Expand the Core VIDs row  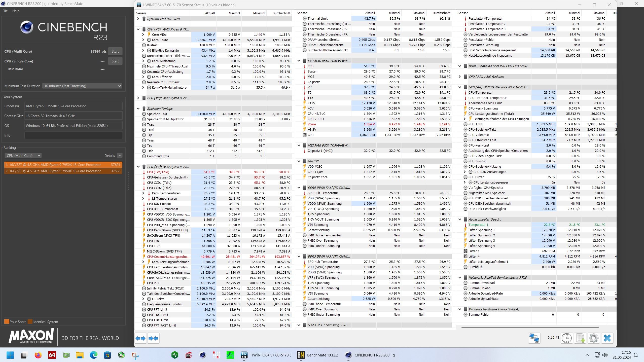pyautogui.click(x=143, y=34)
